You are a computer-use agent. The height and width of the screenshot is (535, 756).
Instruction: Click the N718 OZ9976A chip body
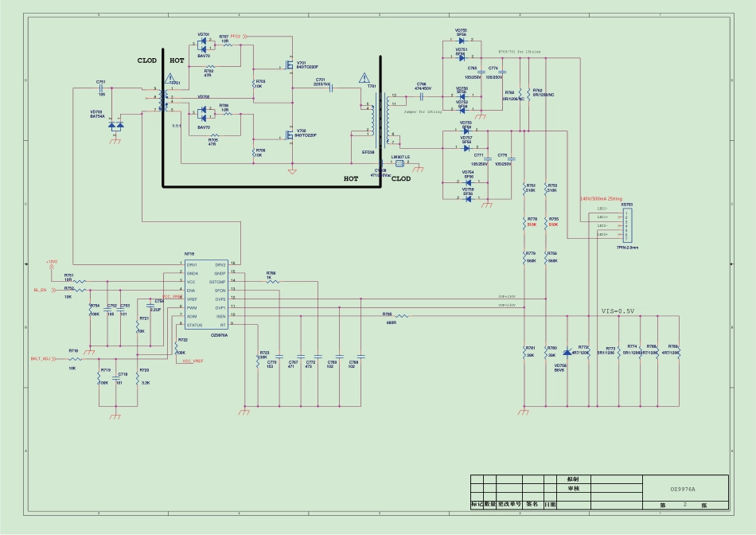(206, 295)
